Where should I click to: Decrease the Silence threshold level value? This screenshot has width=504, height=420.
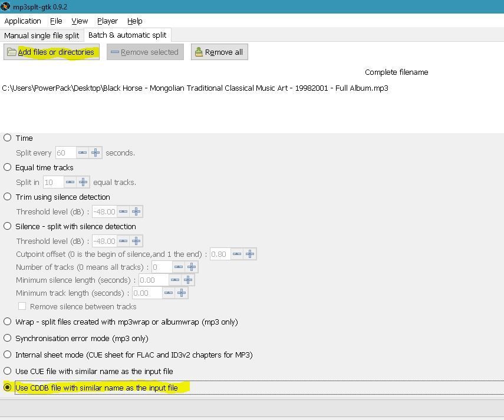pyautogui.click(x=123, y=241)
